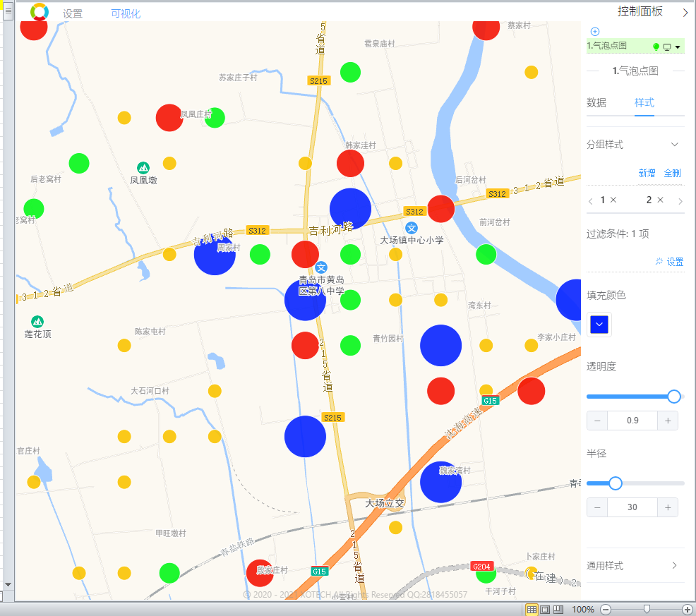
Task: Open the blue 填充颜色 color picker
Action: coord(599,325)
